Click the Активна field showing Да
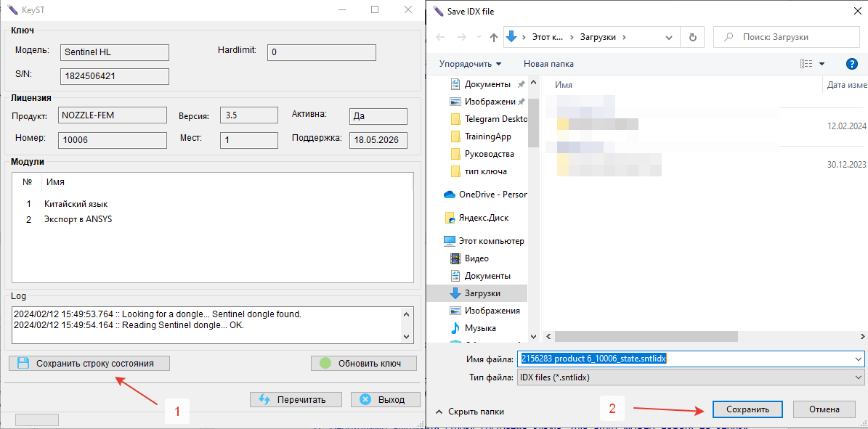Screen dimensions: 868x429 click(378, 116)
